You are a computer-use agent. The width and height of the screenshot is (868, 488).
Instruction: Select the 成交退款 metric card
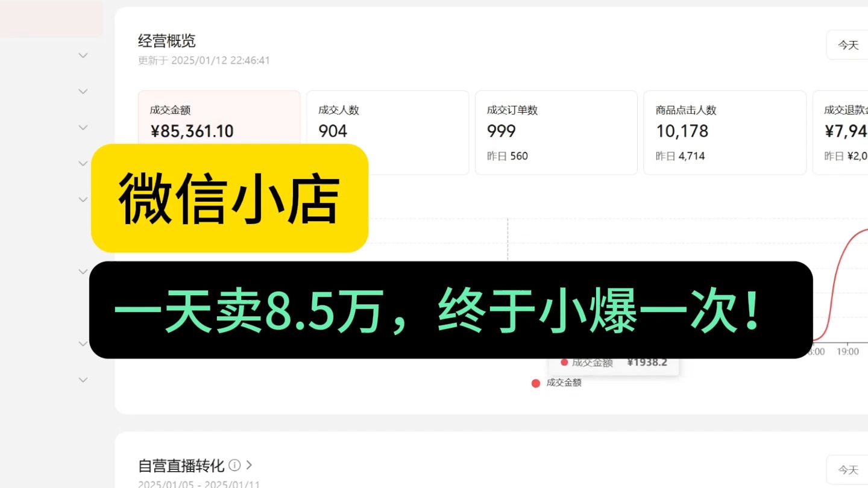tap(840, 133)
